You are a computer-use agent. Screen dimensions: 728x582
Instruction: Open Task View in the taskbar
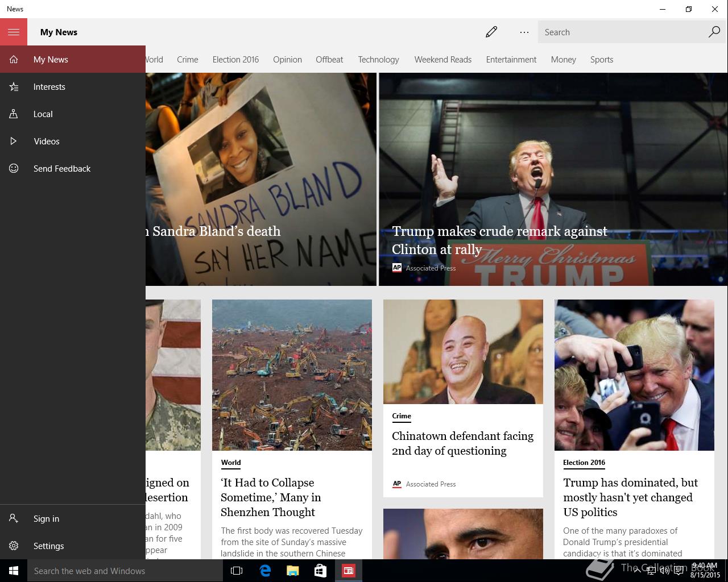[x=237, y=571]
